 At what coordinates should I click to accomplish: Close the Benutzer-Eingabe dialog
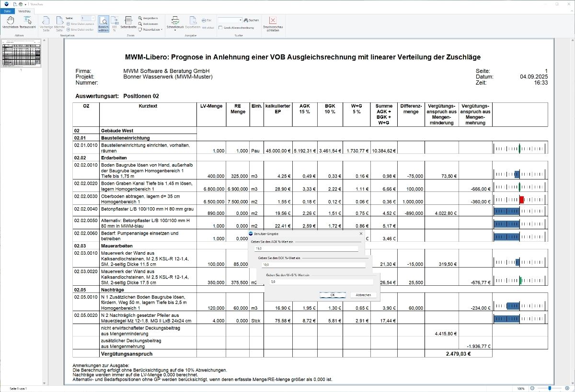(361, 234)
